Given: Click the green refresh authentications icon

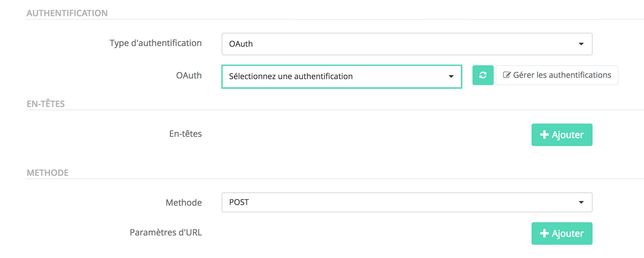Looking at the screenshot, I should pyautogui.click(x=483, y=75).
